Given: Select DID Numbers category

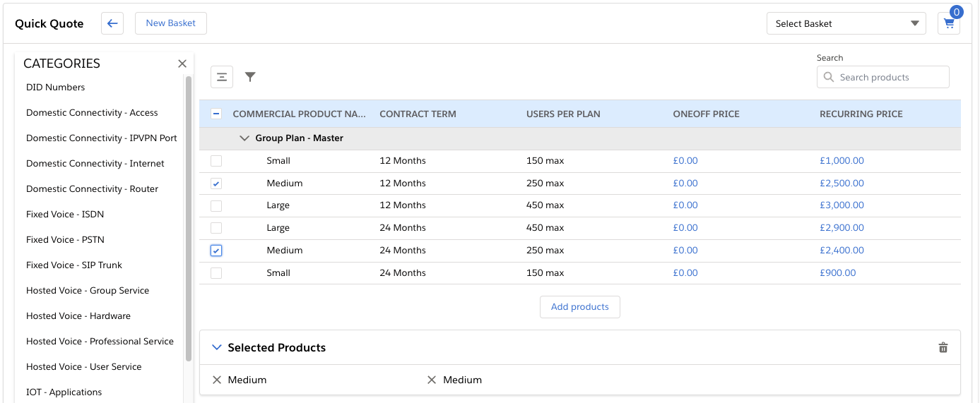Looking at the screenshot, I should click(56, 88).
